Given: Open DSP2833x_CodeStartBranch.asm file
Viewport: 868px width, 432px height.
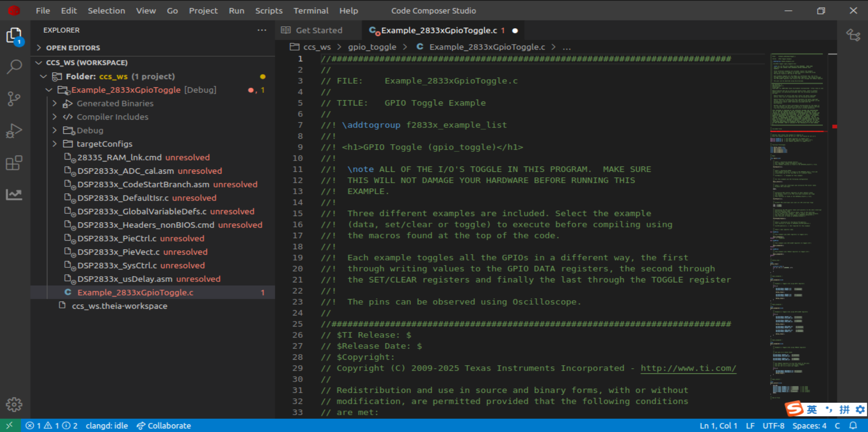Looking at the screenshot, I should [x=144, y=184].
